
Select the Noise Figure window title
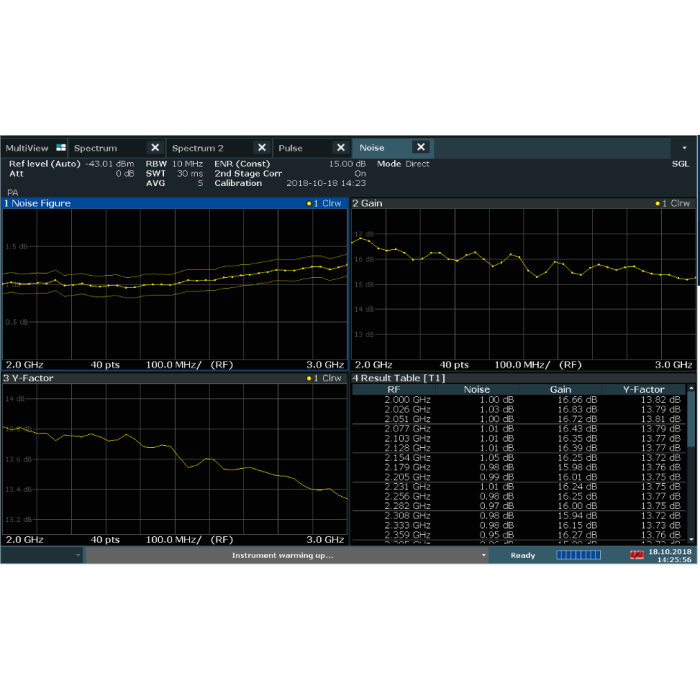point(40,203)
